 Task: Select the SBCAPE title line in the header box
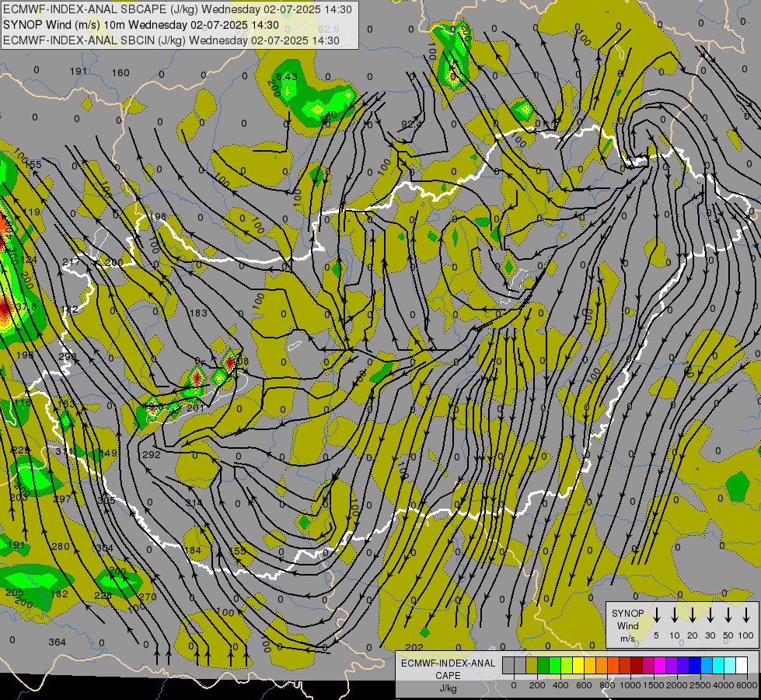pyautogui.click(x=177, y=9)
